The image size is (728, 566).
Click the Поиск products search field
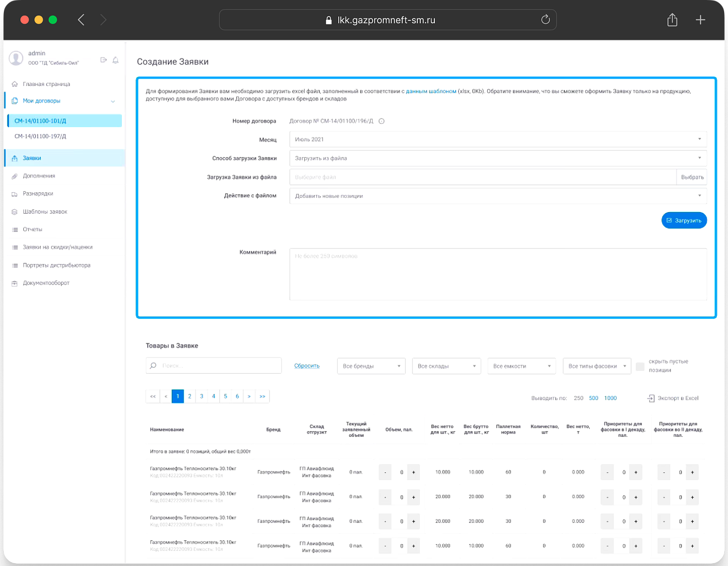(x=214, y=366)
